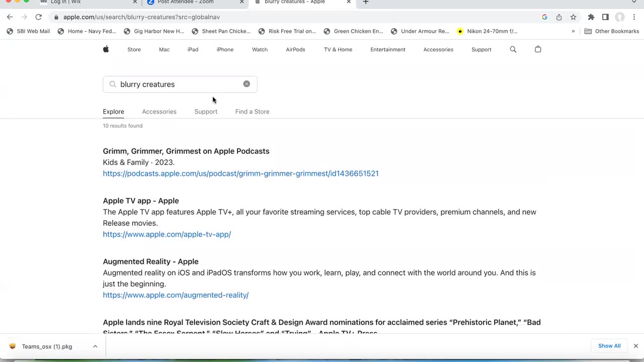644x362 pixels.
Task: Click the Apple logo home icon
Action: pyautogui.click(x=106, y=49)
